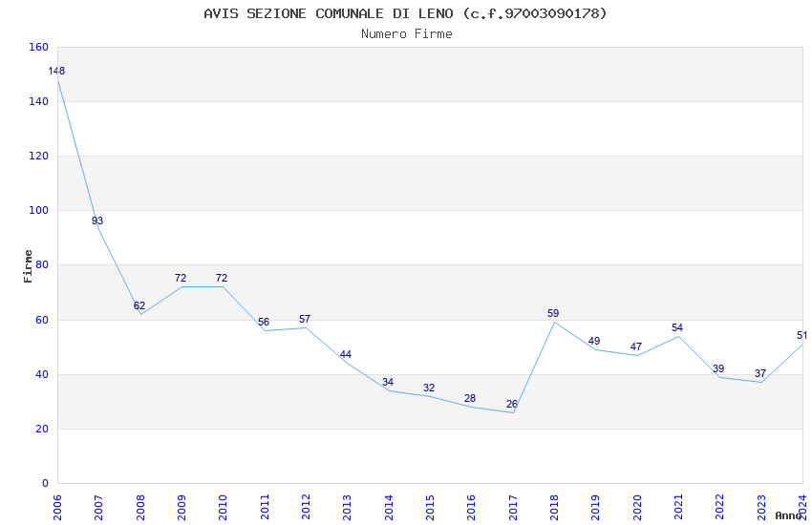
Task: Select the 148 data label
Action: [x=56, y=71]
